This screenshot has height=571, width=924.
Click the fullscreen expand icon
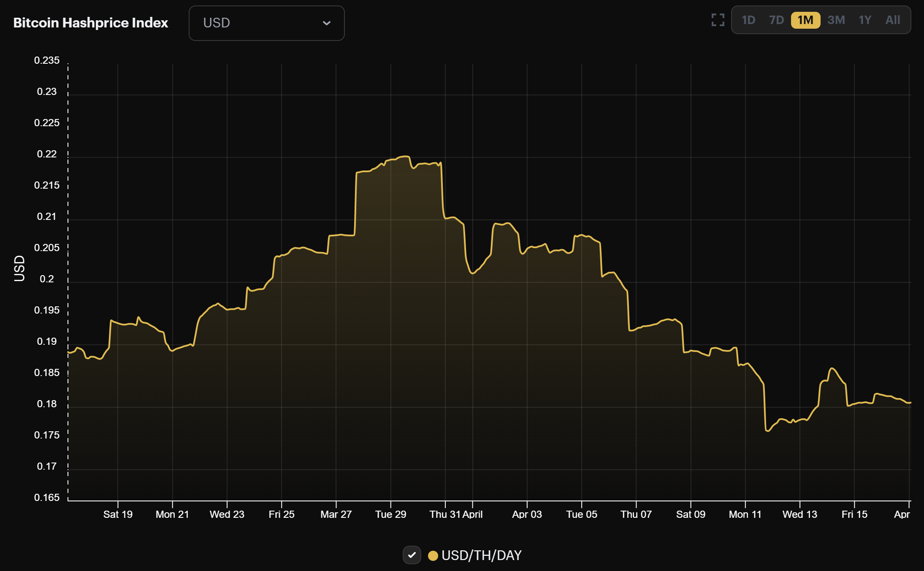(x=718, y=19)
